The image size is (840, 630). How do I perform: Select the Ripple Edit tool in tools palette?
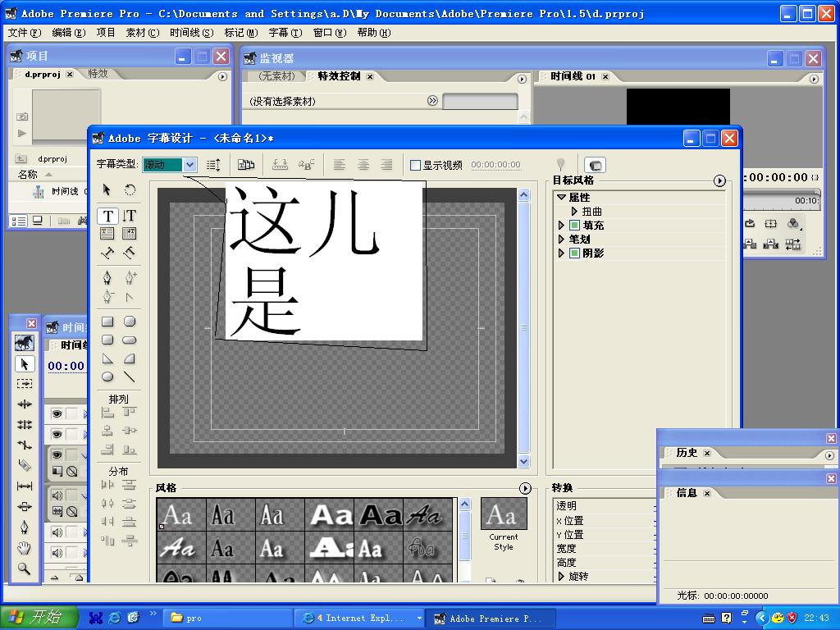point(24,404)
